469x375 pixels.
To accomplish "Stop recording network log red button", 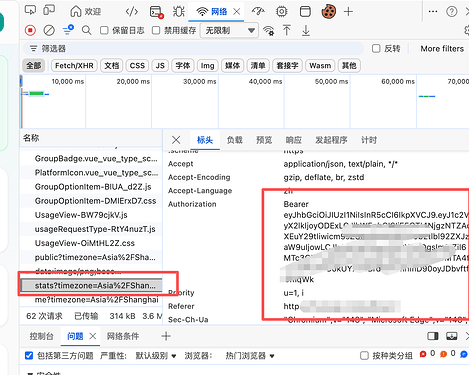I will [x=30, y=30].
